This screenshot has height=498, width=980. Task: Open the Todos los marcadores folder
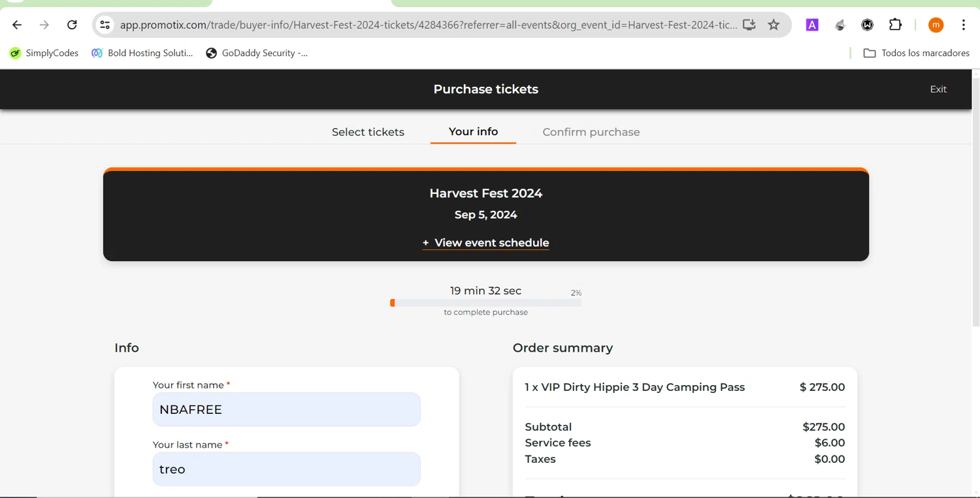point(917,53)
